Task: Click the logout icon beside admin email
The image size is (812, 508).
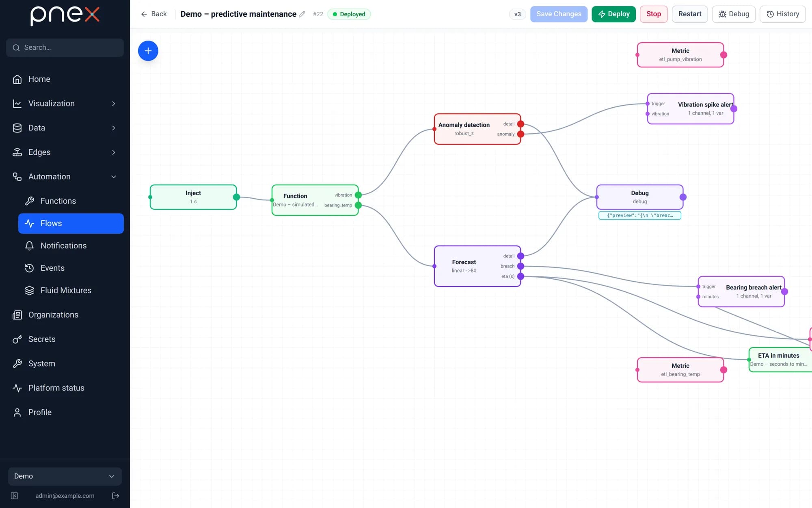Action: (116, 495)
